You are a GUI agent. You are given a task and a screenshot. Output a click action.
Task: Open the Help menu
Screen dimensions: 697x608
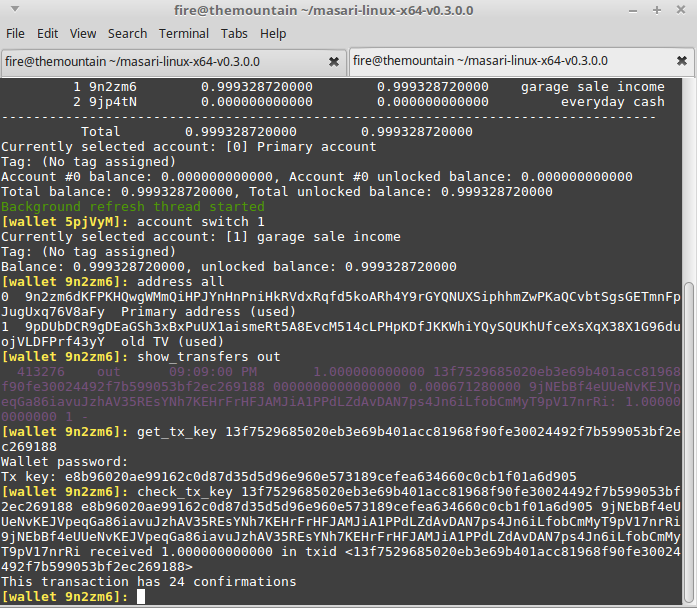click(x=273, y=34)
